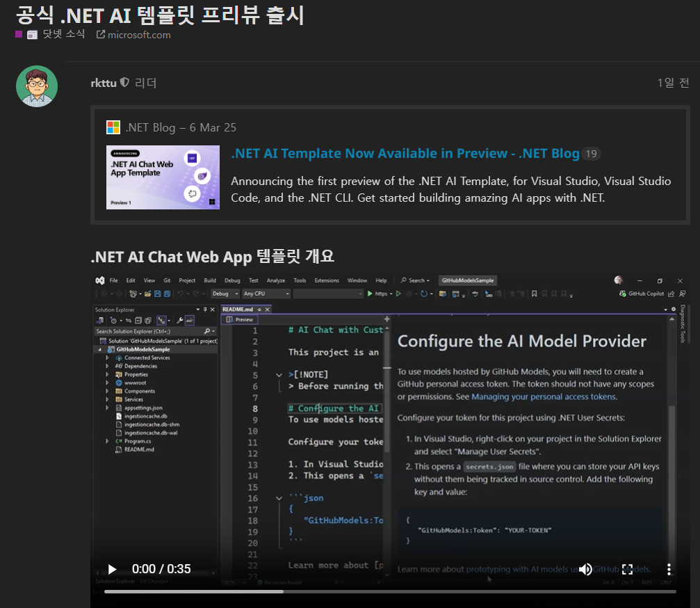Image resolution: width=700 pixels, height=608 pixels.
Task: Open the microsoft.com source link
Action: click(133, 35)
